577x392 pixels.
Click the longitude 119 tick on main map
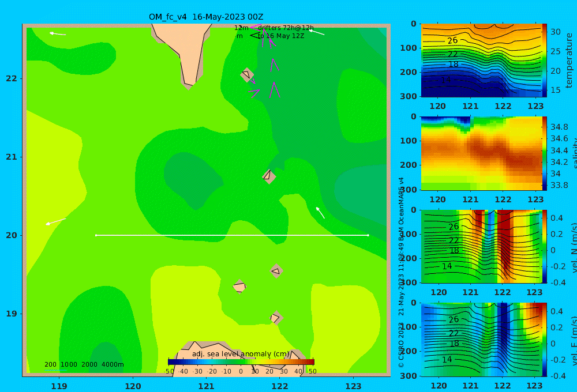point(59,386)
